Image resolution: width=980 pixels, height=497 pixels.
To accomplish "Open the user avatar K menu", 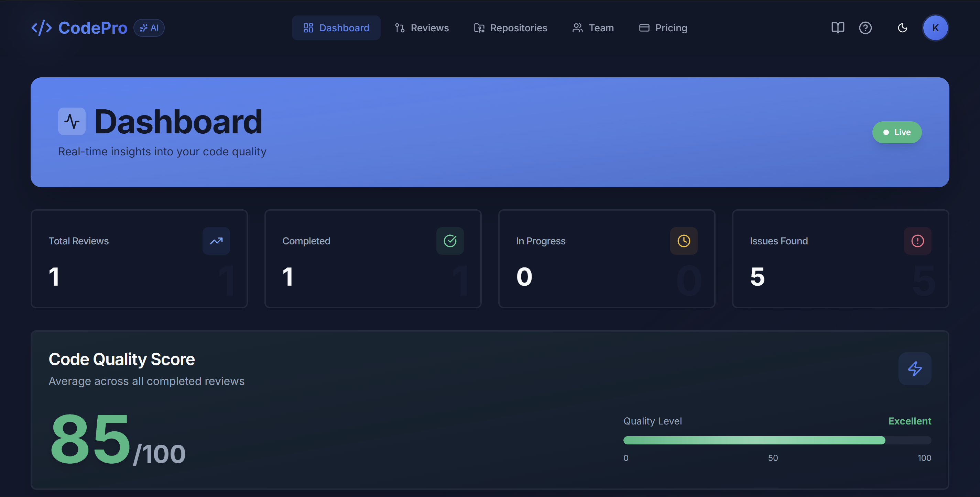I will point(935,28).
